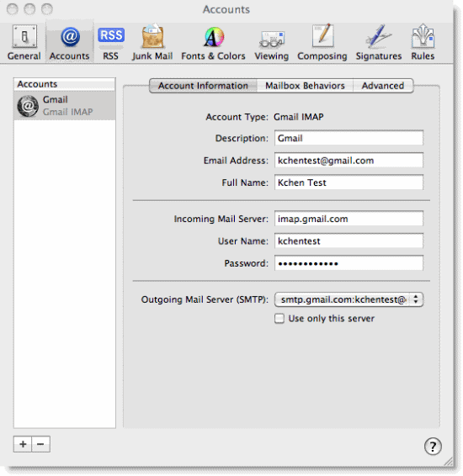Viewport: 463px width, 476px height.
Task: Switch to the Mailbox Behaviors tab
Action: click(x=305, y=86)
